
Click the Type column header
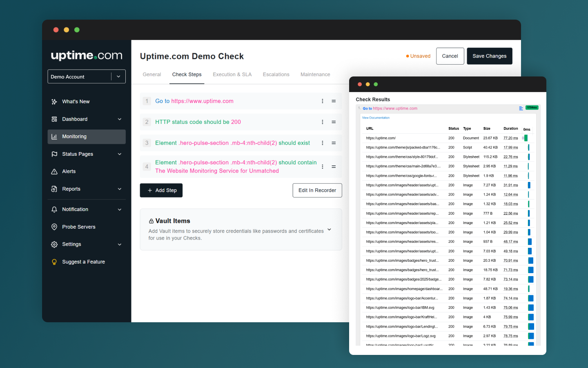(x=467, y=128)
